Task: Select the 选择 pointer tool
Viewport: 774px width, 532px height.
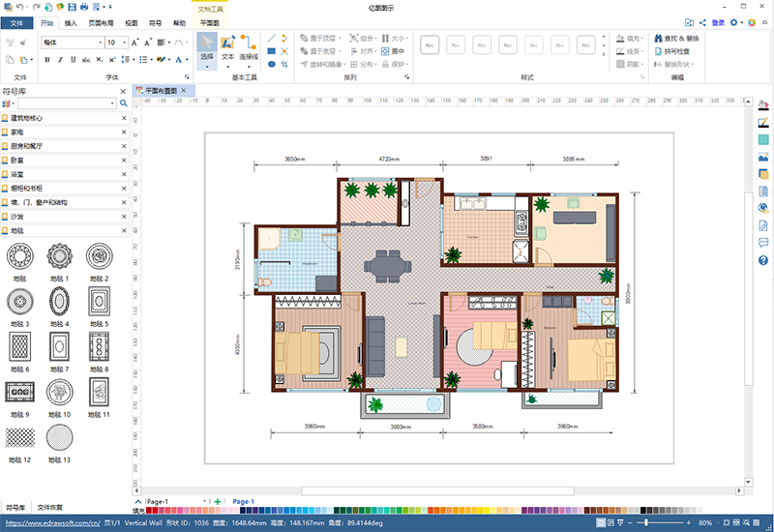Action: click(207, 51)
